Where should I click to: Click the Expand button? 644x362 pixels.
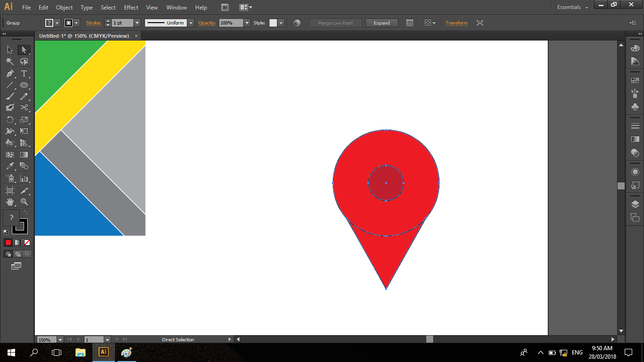click(381, 23)
